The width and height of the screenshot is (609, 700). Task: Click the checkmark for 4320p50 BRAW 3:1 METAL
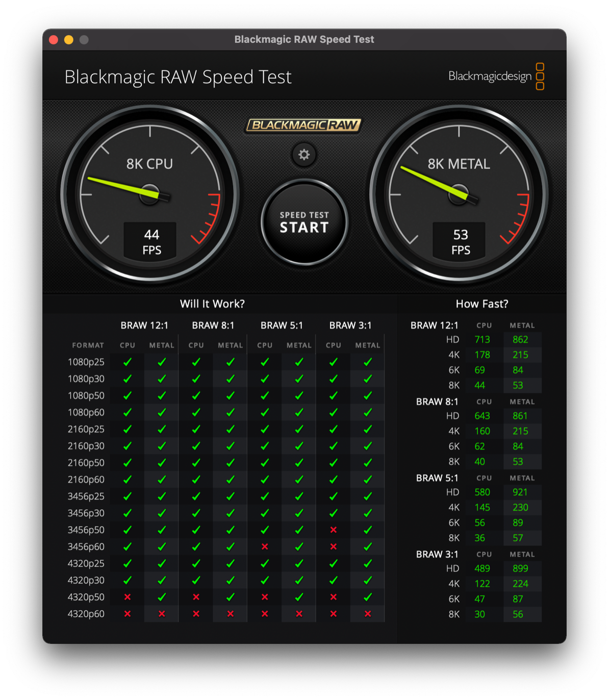[x=368, y=597]
